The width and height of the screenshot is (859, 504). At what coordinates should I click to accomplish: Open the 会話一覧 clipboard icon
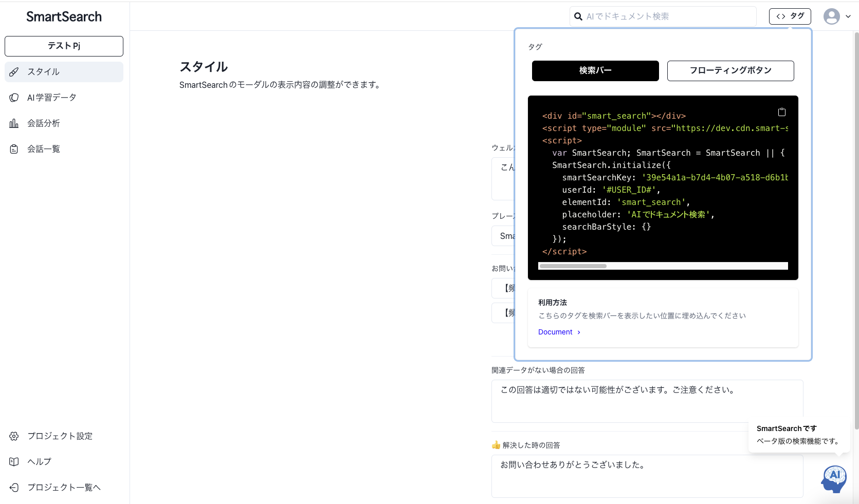click(x=14, y=149)
